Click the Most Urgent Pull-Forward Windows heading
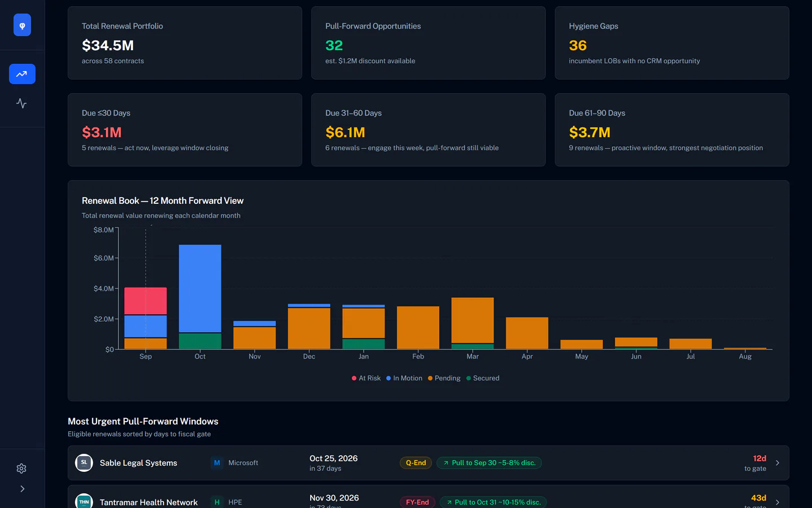 pyautogui.click(x=143, y=422)
